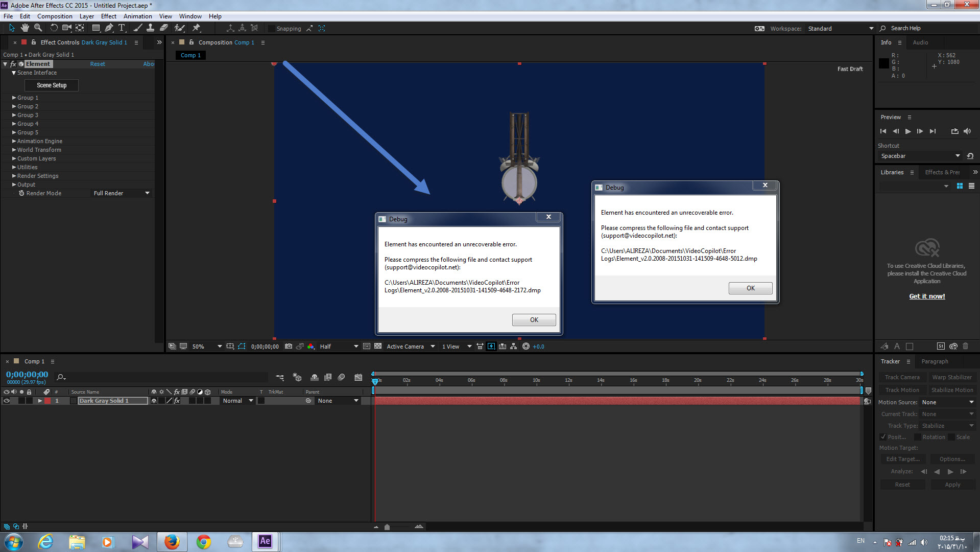The image size is (980, 552).
Task: Expand the World Transform section
Action: tap(14, 150)
